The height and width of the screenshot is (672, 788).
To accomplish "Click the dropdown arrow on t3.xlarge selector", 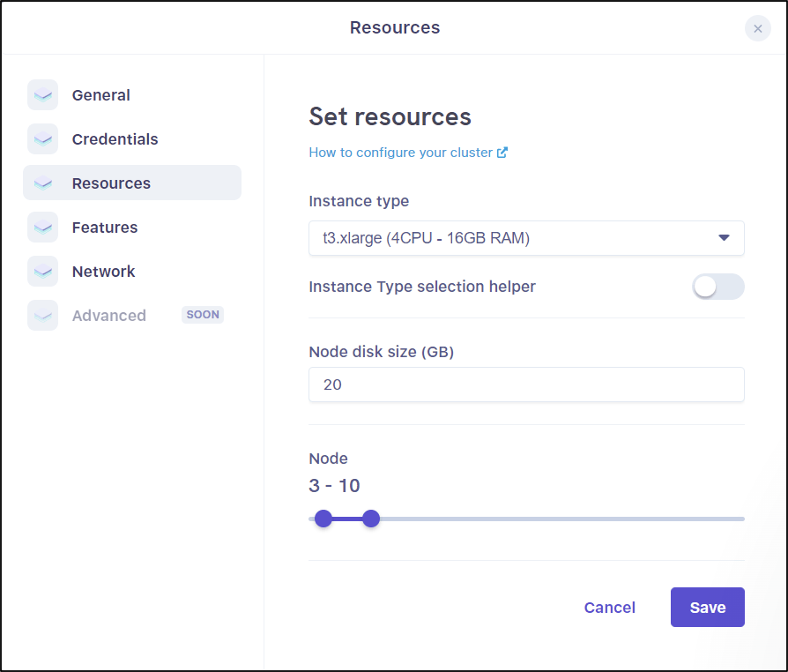I will (724, 238).
